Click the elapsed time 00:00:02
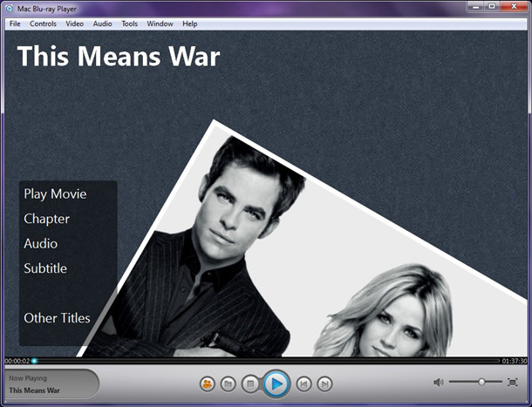The width and height of the screenshot is (532, 407). click(x=17, y=361)
